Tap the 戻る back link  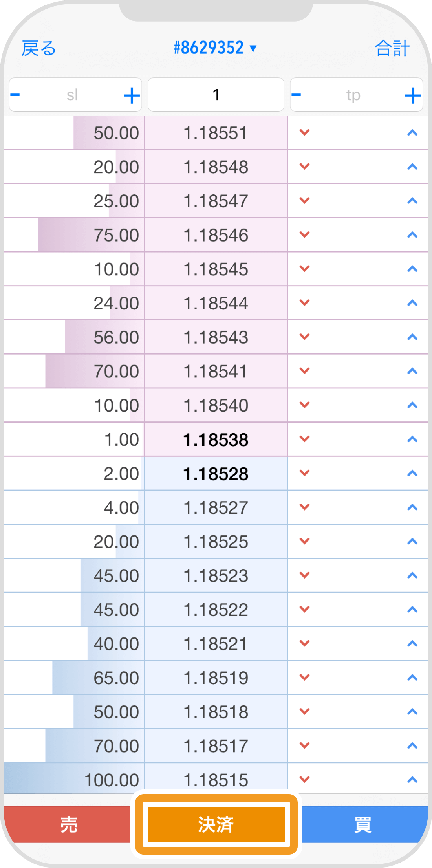[x=38, y=48]
